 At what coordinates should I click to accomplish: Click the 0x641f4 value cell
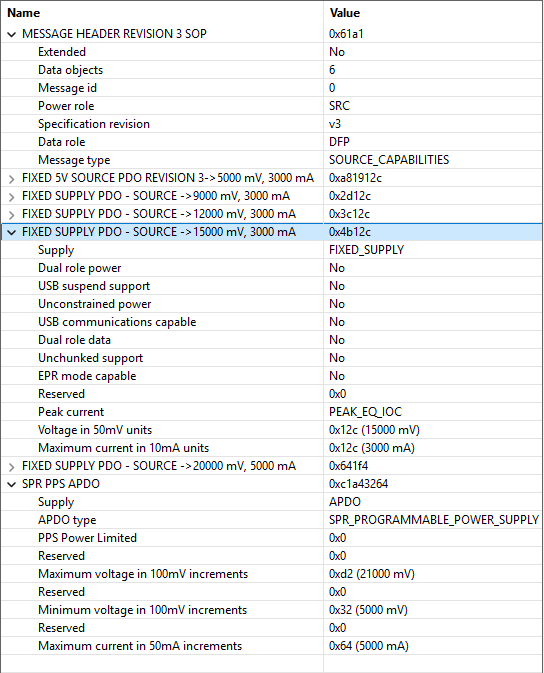349,466
